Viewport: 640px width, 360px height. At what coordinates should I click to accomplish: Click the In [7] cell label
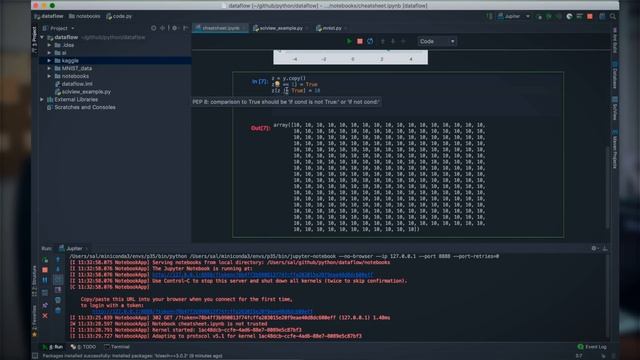(260, 82)
